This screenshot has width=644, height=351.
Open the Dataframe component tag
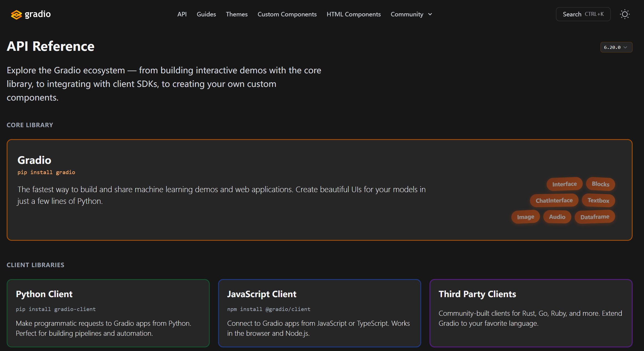click(x=595, y=217)
